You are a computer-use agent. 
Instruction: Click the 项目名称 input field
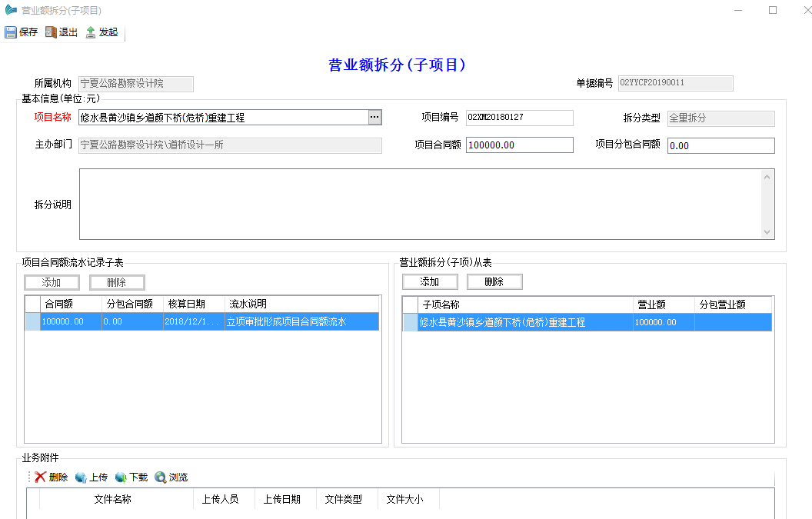coord(224,118)
